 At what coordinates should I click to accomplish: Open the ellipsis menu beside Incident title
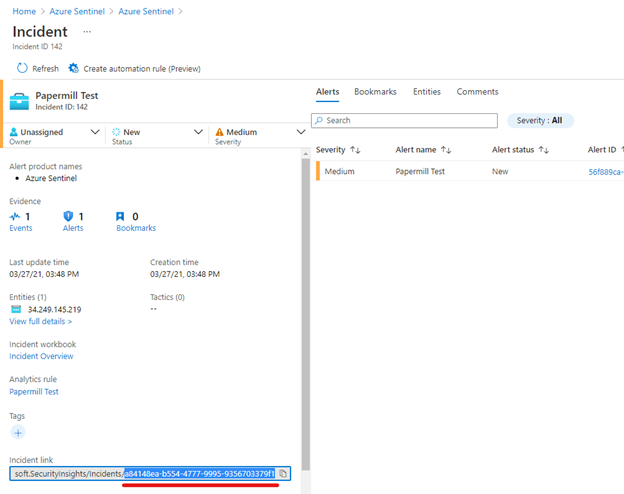coord(87,31)
